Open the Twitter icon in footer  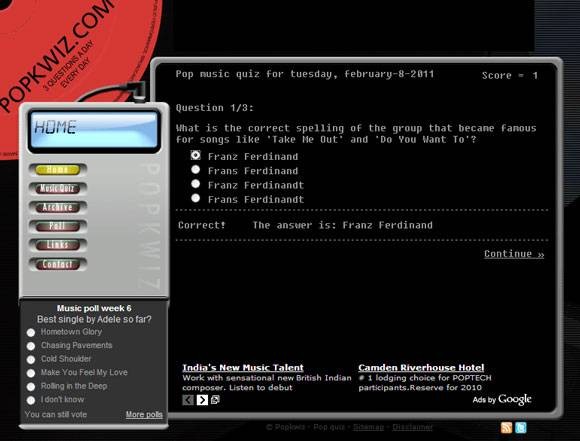tap(520, 427)
